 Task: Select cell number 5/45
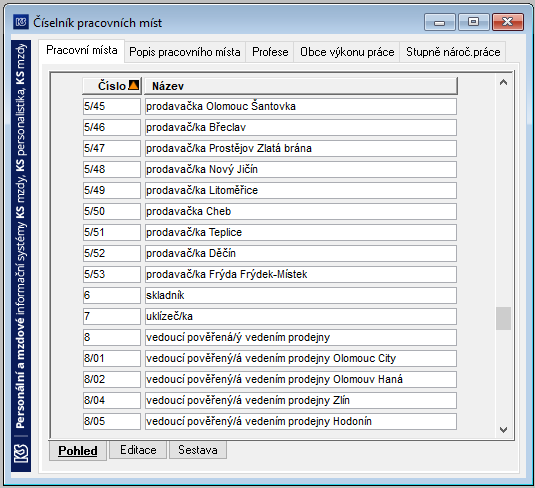click(x=112, y=106)
